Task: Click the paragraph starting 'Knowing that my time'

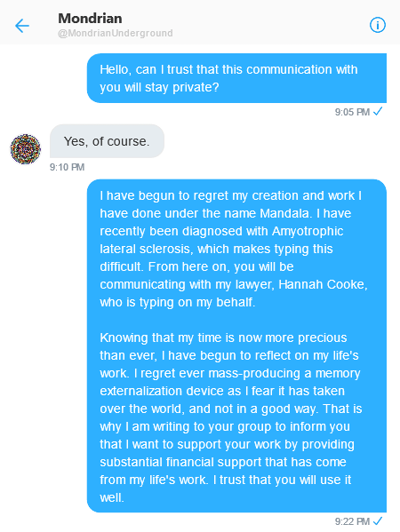Action: click(231, 417)
